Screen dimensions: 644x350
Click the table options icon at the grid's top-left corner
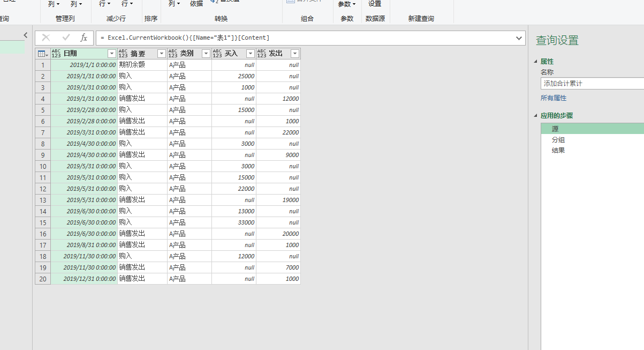click(x=42, y=53)
